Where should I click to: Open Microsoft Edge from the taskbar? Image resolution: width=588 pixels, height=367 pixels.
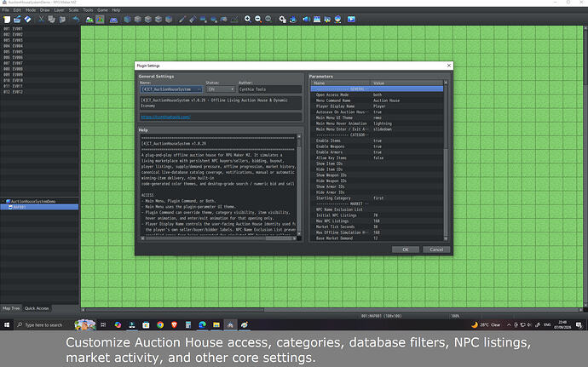click(202, 325)
